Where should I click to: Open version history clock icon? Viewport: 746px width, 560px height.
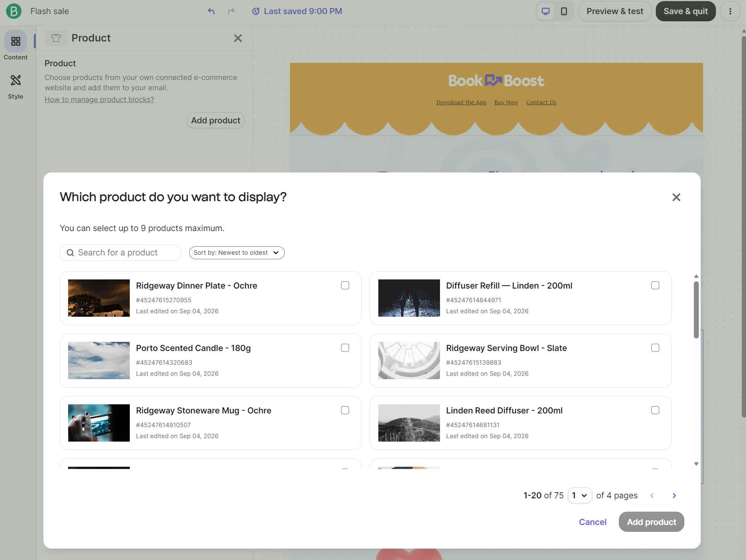tap(256, 11)
